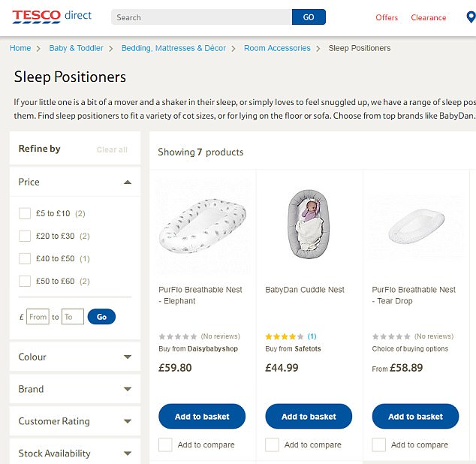Add PurFlo Elephant nest to basket
This screenshot has width=476, height=464.
[x=202, y=417]
